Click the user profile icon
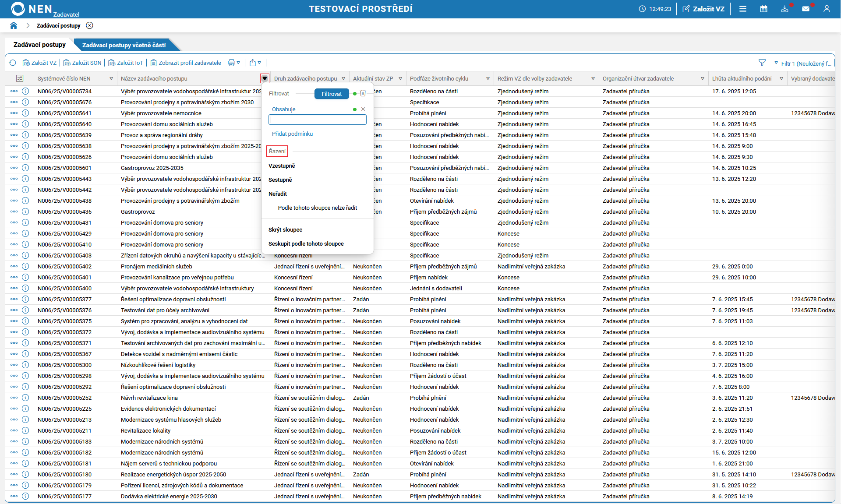 pyautogui.click(x=827, y=9)
